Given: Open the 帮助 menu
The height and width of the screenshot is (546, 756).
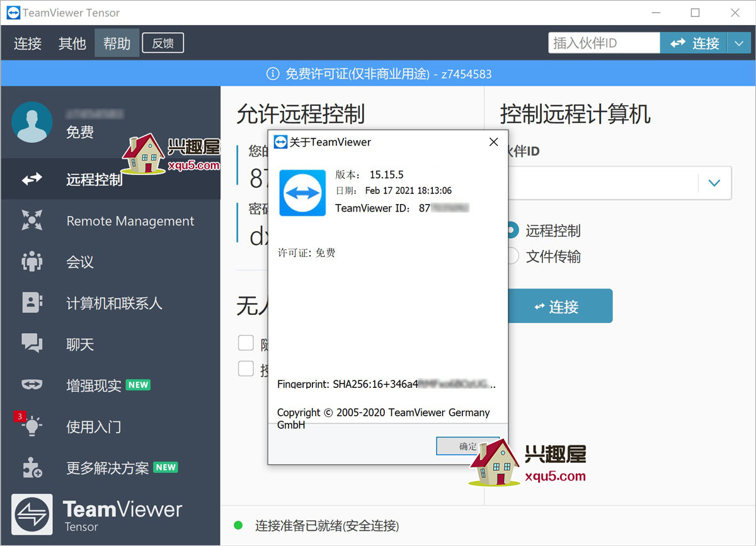Looking at the screenshot, I should (117, 43).
